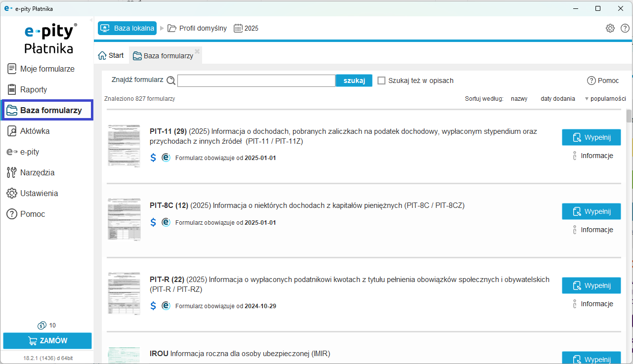Enable Szukaj też w opisach checkbox
The width and height of the screenshot is (633, 364).
click(x=381, y=81)
